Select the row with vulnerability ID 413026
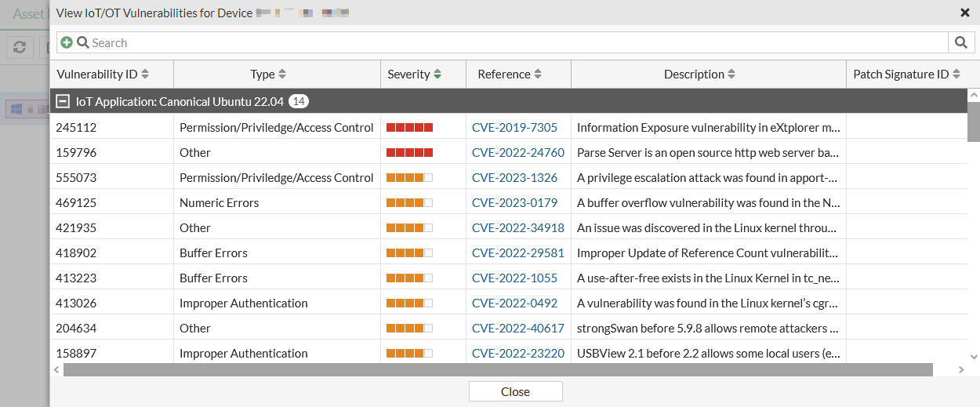 point(76,303)
